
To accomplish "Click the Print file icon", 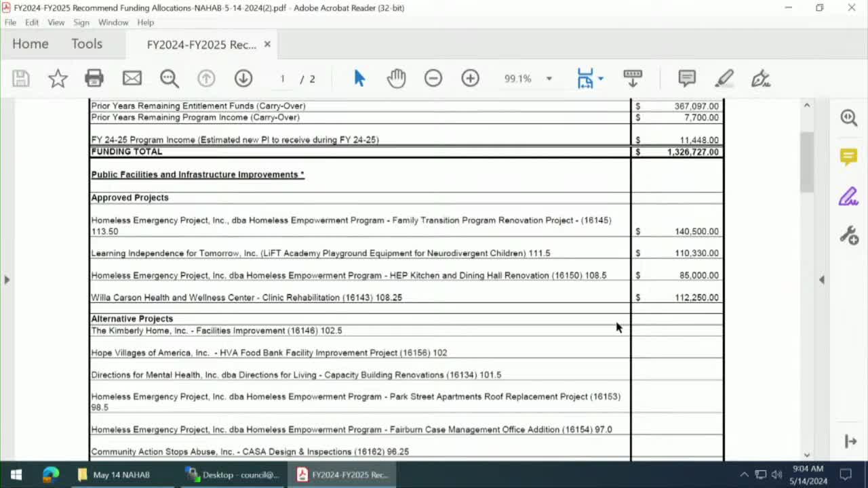I will 94,79.
